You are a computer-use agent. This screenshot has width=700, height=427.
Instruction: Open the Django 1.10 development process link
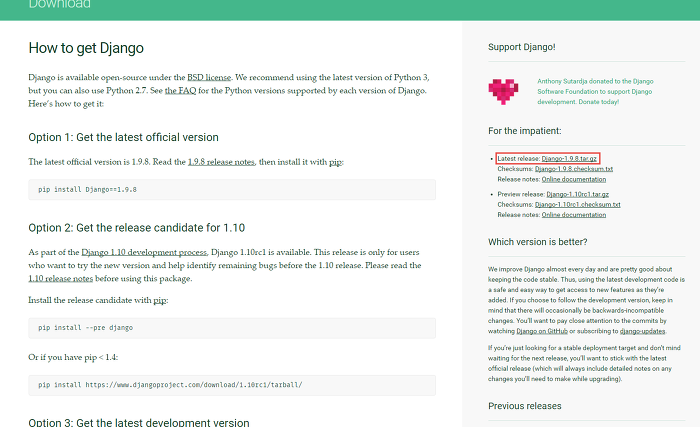tap(144, 252)
